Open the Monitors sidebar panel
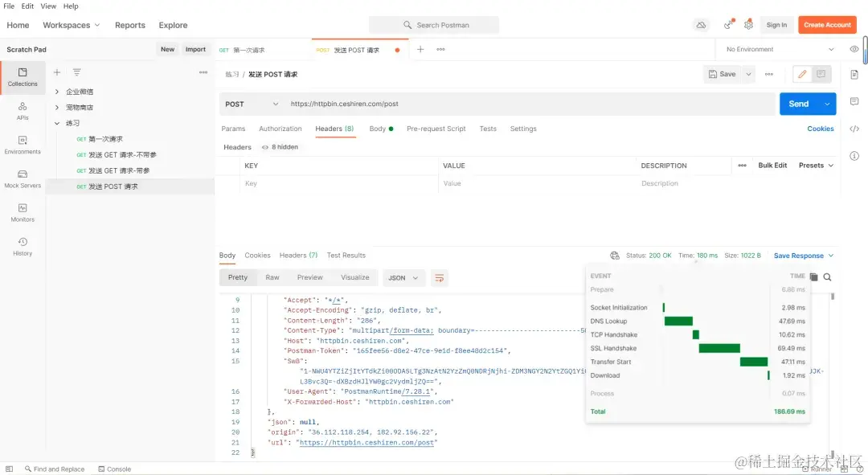The height and width of the screenshot is (475, 868). [23, 213]
